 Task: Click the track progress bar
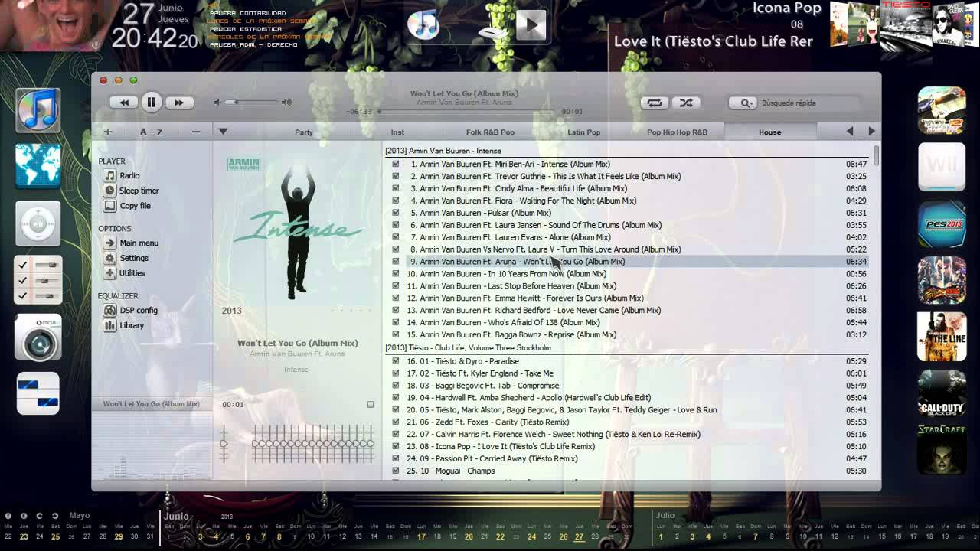[x=465, y=112]
